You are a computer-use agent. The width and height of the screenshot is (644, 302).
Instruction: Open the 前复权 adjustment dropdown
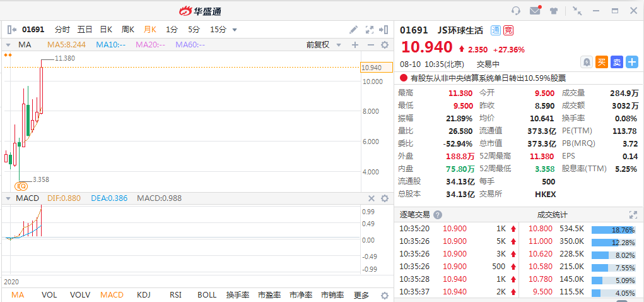click(x=323, y=45)
